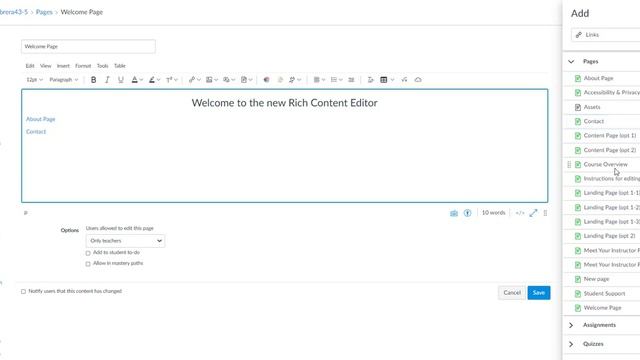The image size is (640, 360).
Task: Enable Allow in mastery paths
Action: [88, 264]
